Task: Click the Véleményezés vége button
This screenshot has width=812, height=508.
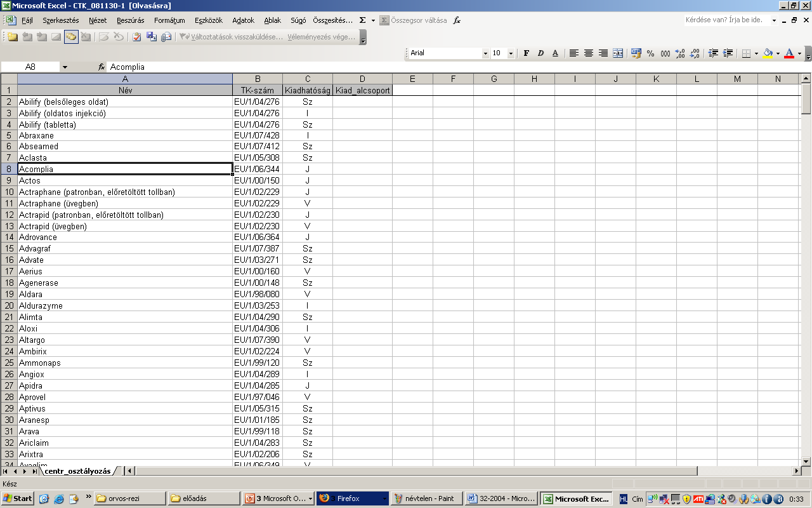Action: (322, 37)
